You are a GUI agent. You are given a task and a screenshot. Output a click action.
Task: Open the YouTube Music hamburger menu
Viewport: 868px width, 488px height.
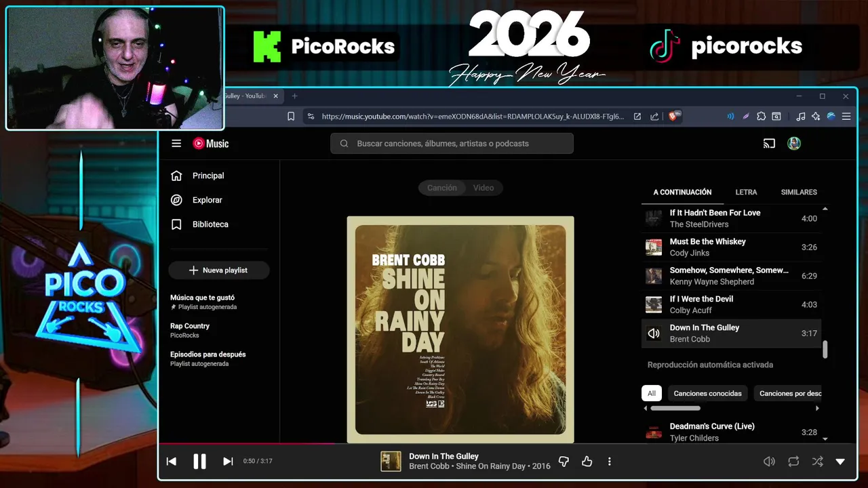(176, 144)
